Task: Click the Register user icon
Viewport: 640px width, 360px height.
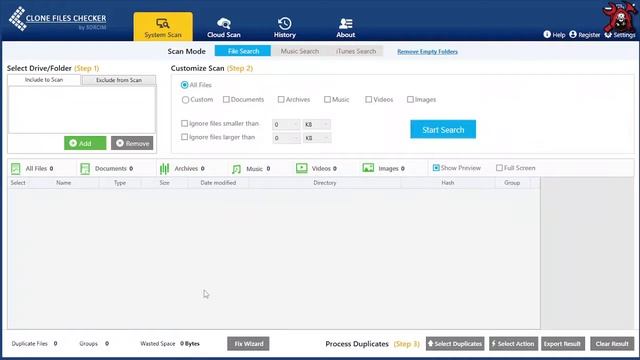Action: [573, 34]
